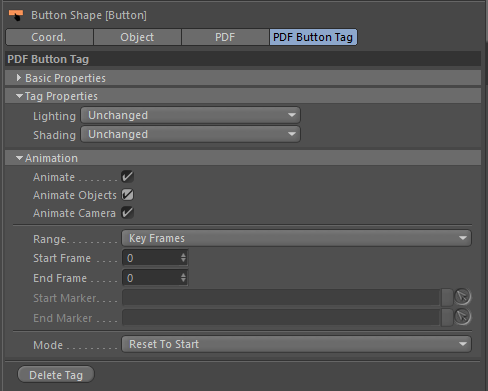This screenshot has height=391, width=488.
Task: Click the Mode label
Action: 48,345
